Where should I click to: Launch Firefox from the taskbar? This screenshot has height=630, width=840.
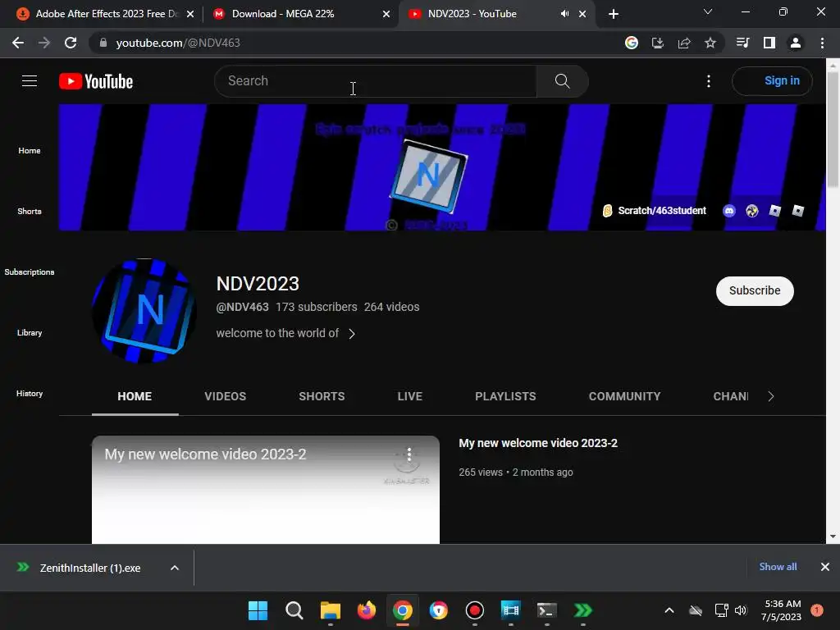tap(367, 610)
